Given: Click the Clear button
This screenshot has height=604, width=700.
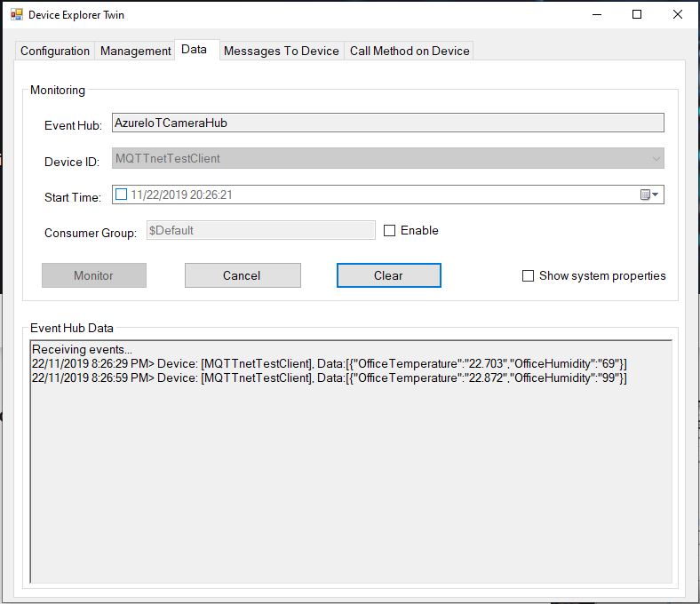Looking at the screenshot, I should 388,275.
